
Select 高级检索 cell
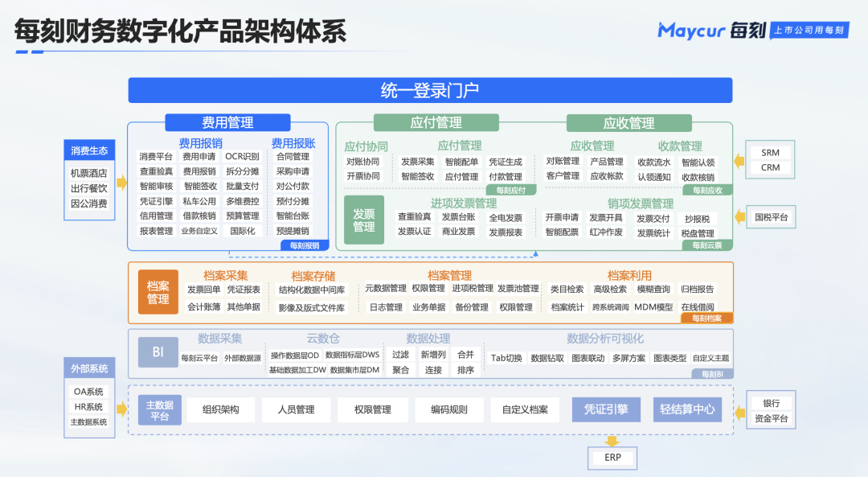pos(610,289)
